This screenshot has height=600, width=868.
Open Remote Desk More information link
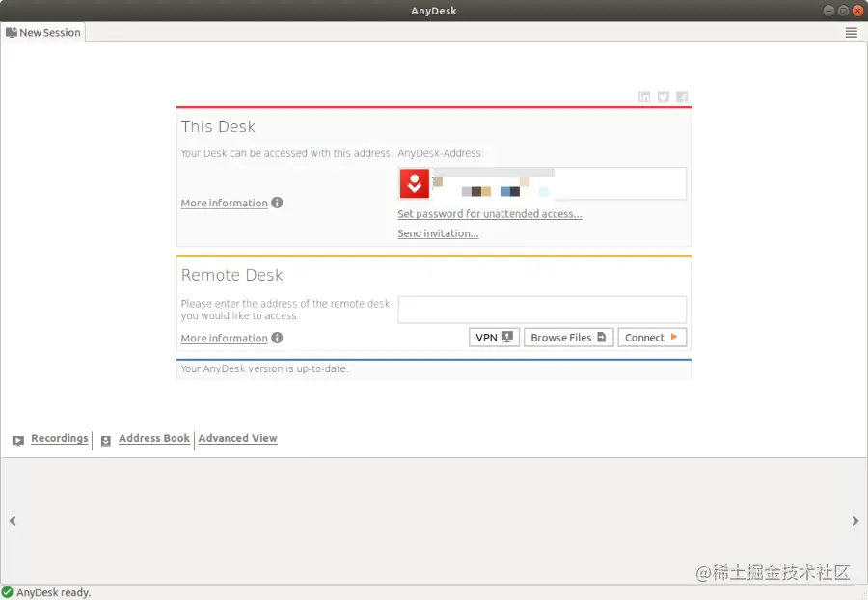[224, 339]
